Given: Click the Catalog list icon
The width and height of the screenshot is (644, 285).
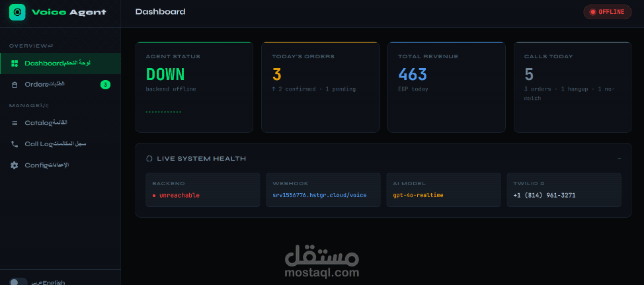Looking at the screenshot, I should [15, 123].
